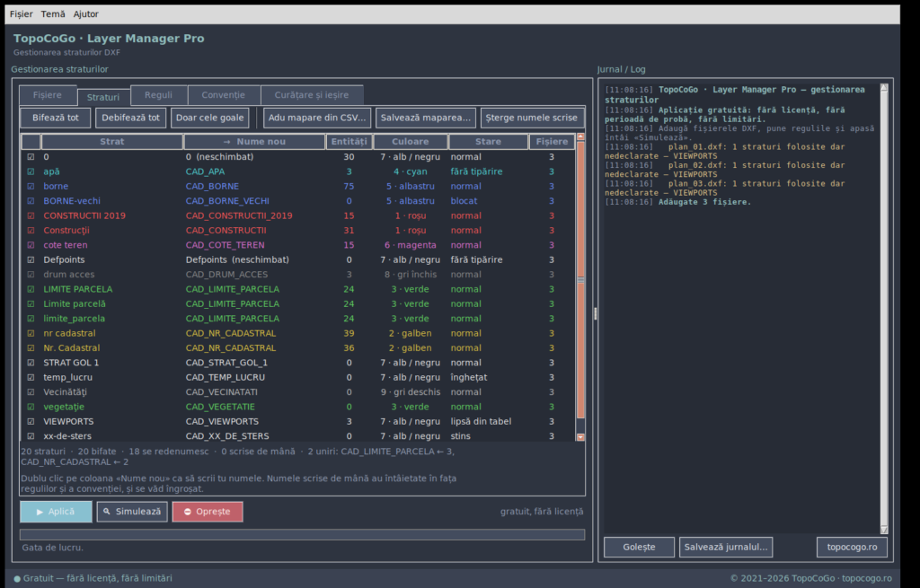Untick the borne layer checkbox

point(31,187)
